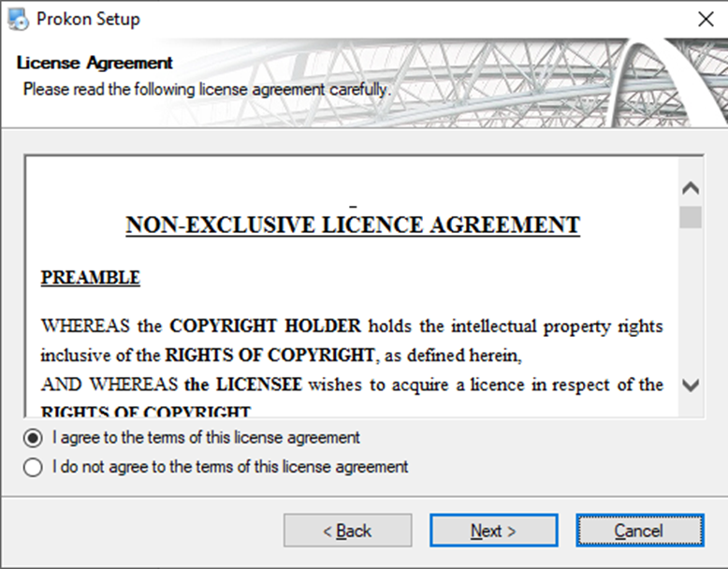The width and height of the screenshot is (728, 569).
Task: Click the license scrollbar thumb
Action: tap(691, 217)
